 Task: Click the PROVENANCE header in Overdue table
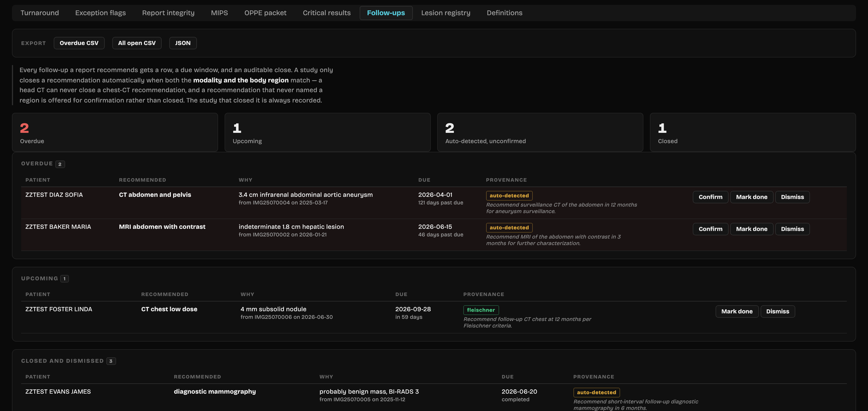(x=506, y=180)
